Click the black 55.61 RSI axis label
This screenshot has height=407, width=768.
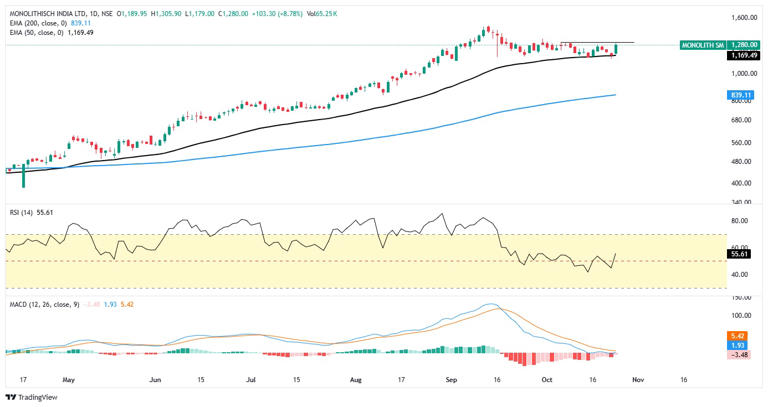click(x=739, y=254)
